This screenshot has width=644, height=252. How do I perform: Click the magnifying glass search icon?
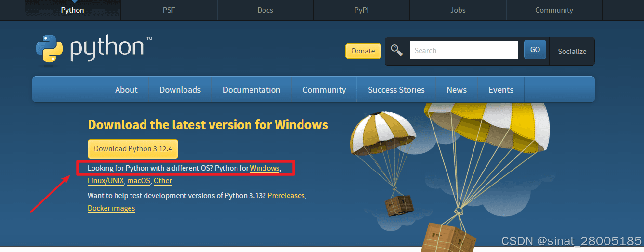point(396,50)
